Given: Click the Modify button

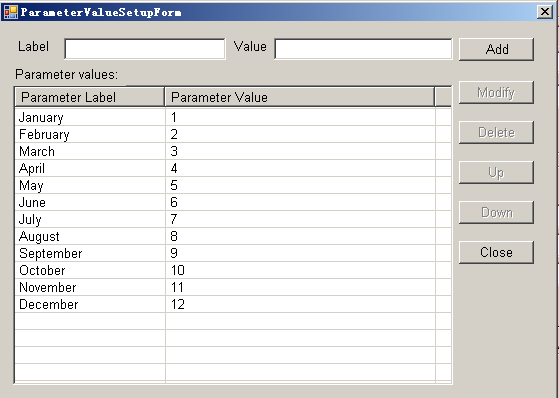Looking at the screenshot, I should pos(496,93).
